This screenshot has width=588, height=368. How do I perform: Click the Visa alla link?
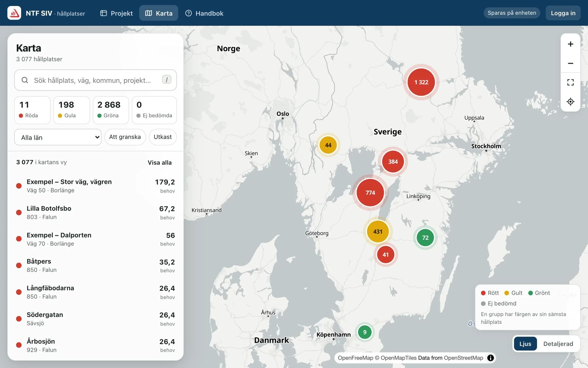pos(160,163)
